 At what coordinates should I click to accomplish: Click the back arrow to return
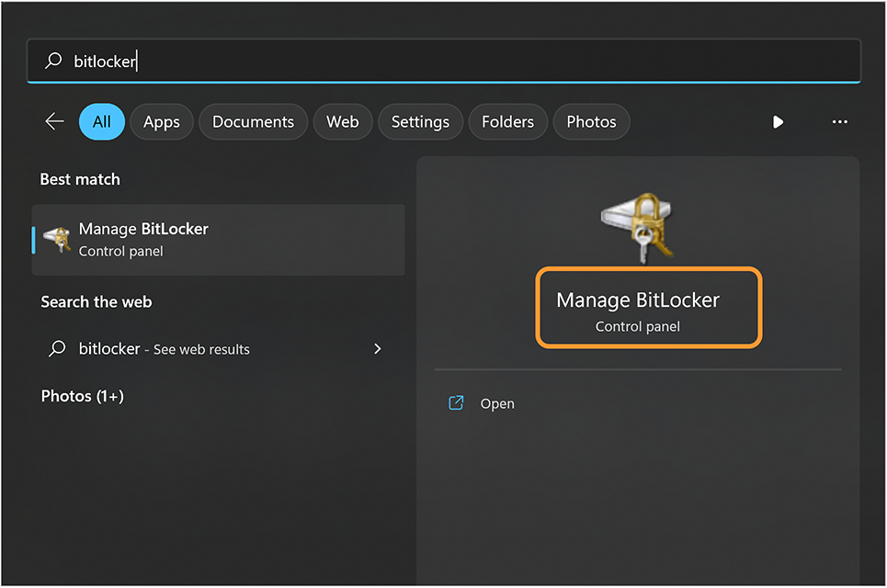[x=54, y=121]
